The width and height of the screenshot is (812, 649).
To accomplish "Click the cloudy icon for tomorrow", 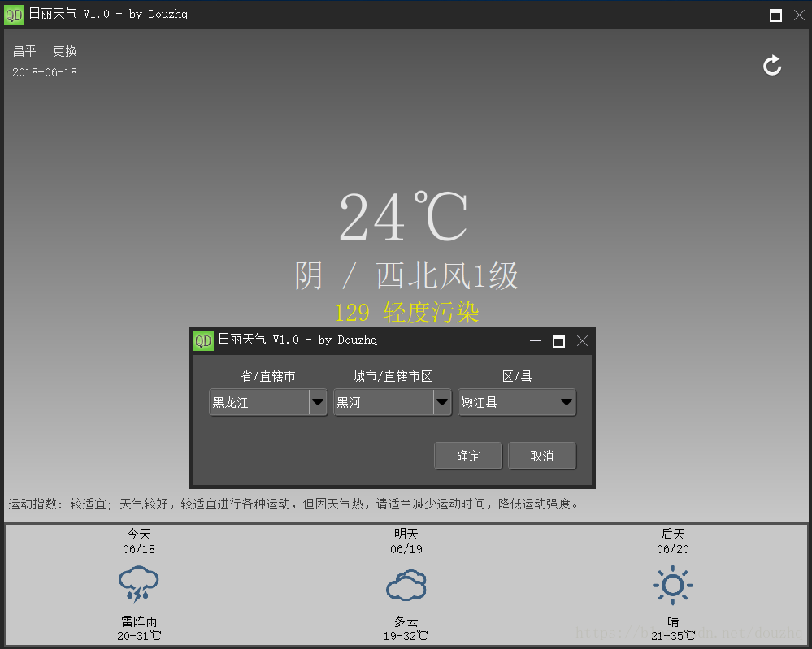I will (x=406, y=585).
